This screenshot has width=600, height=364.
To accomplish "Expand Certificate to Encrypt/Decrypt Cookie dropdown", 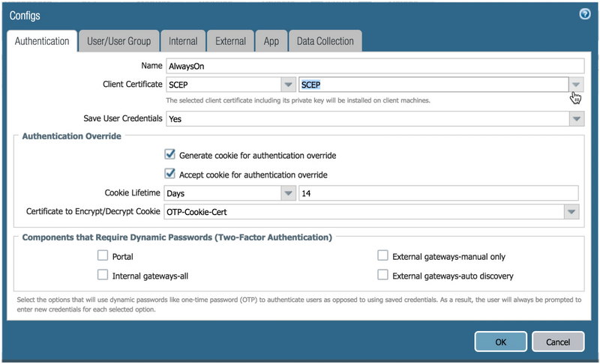I will pos(571,212).
